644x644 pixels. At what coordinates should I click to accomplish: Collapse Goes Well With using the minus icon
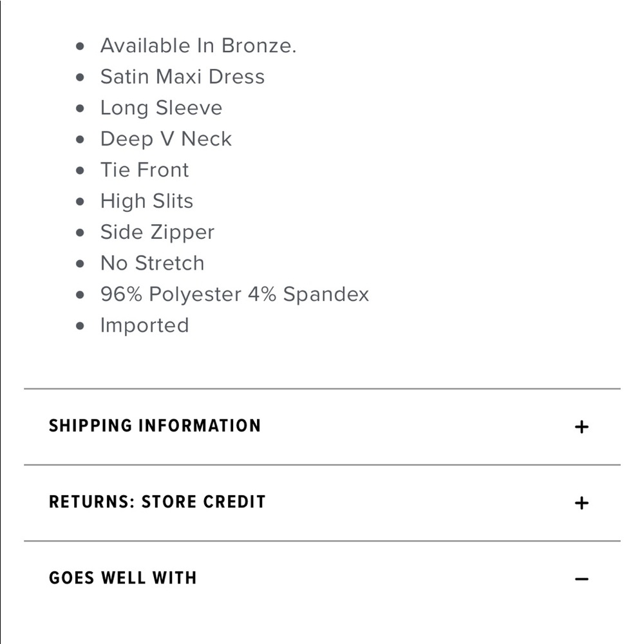point(582,579)
